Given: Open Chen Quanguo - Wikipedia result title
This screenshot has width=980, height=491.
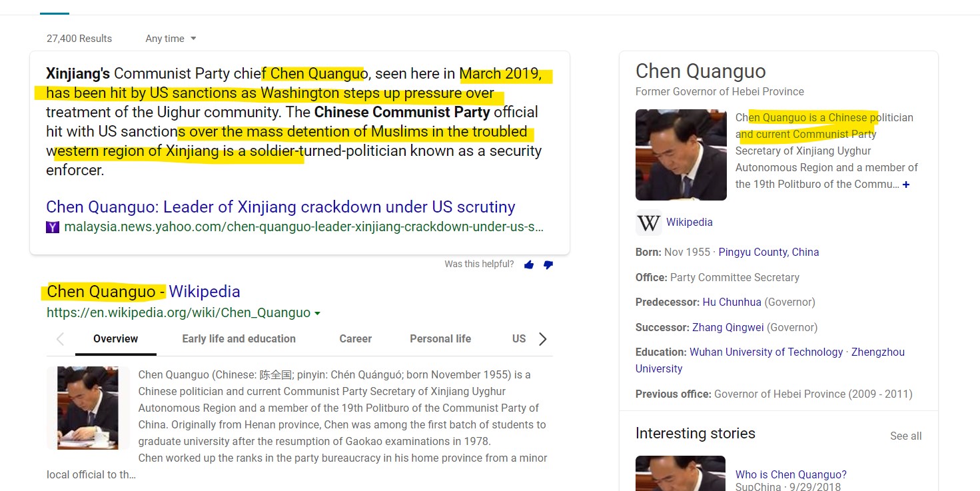Looking at the screenshot, I should click(x=143, y=292).
